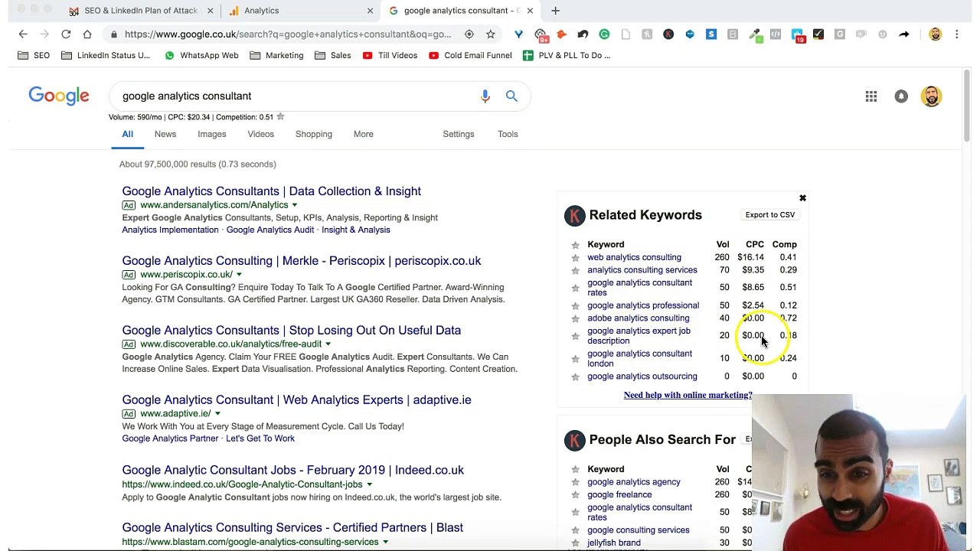The height and width of the screenshot is (551, 980).
Task: Expand the discoverable.co.uk ad URL dropdown arrow
Action: click(x=328, y=344)
